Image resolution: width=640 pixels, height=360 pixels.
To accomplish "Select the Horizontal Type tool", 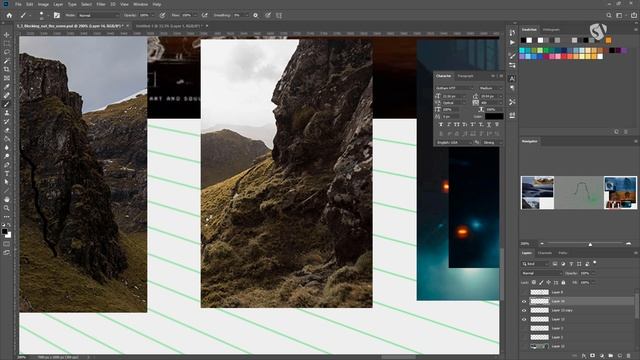I will point(7,173).
